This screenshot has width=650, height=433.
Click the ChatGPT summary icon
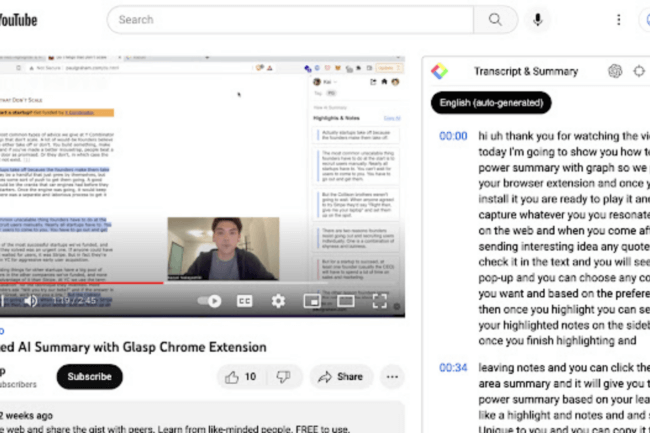615,71
